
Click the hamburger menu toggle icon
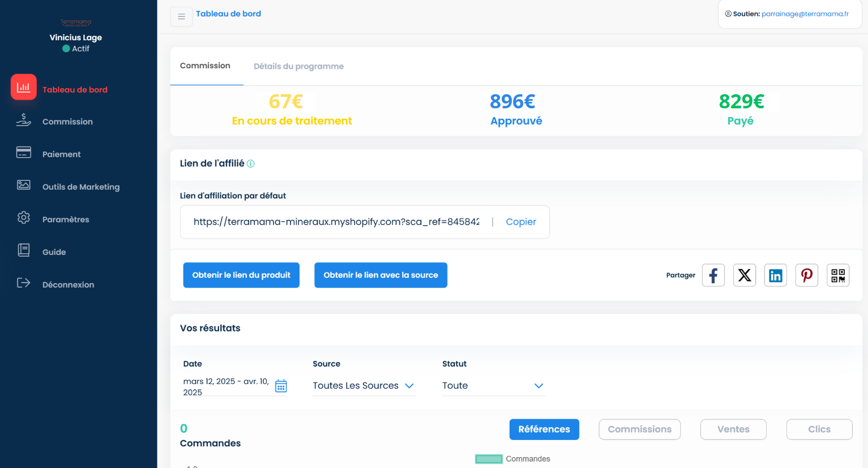pos(181,17)
